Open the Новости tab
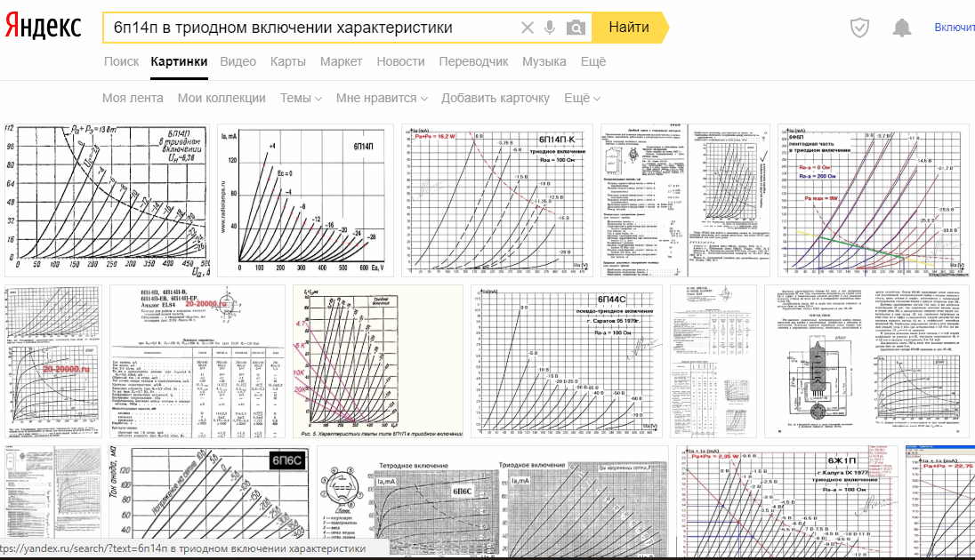This screenshot has width=975, height=560. tap(400, 61)
